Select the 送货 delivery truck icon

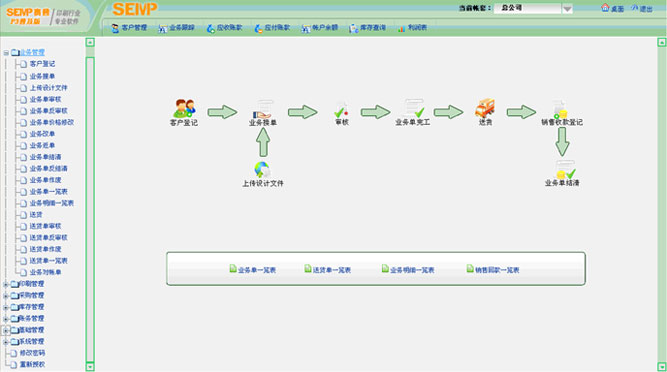[485, 108]
